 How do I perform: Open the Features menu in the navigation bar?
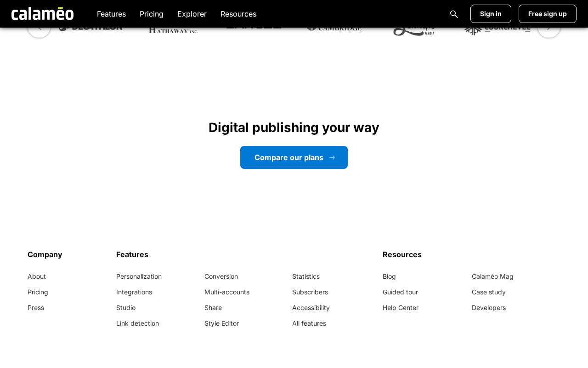(x=111, y=14)
